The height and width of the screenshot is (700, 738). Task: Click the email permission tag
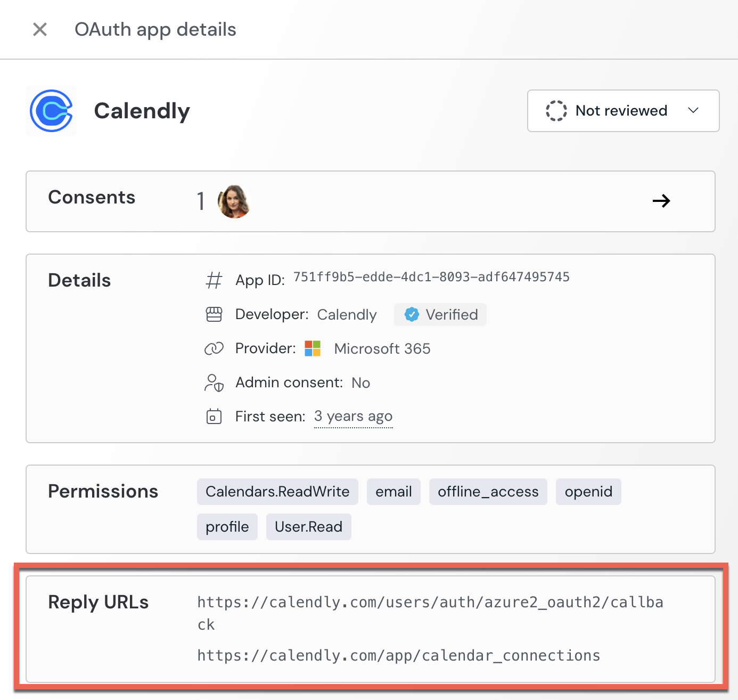click(393, 492)
